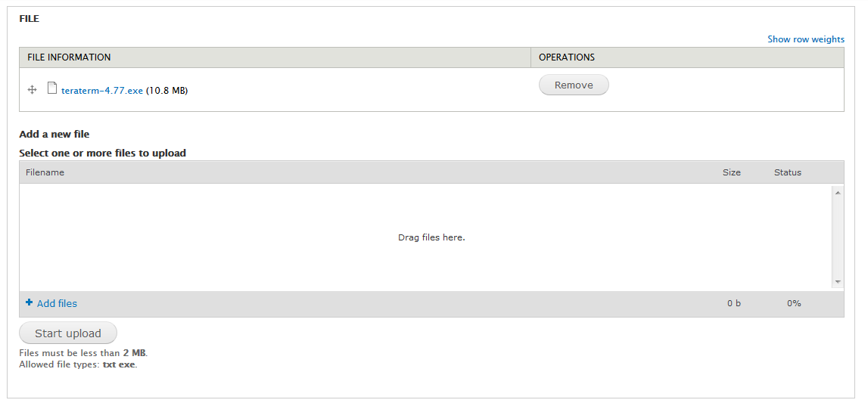
Task: Click the scroll up arrow in upload list
Action: click(x=838, y=192)
